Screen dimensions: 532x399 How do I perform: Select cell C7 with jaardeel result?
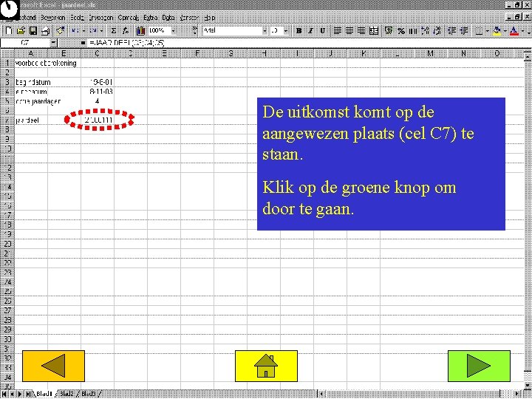pyautogui.click(x=98, y=120)
